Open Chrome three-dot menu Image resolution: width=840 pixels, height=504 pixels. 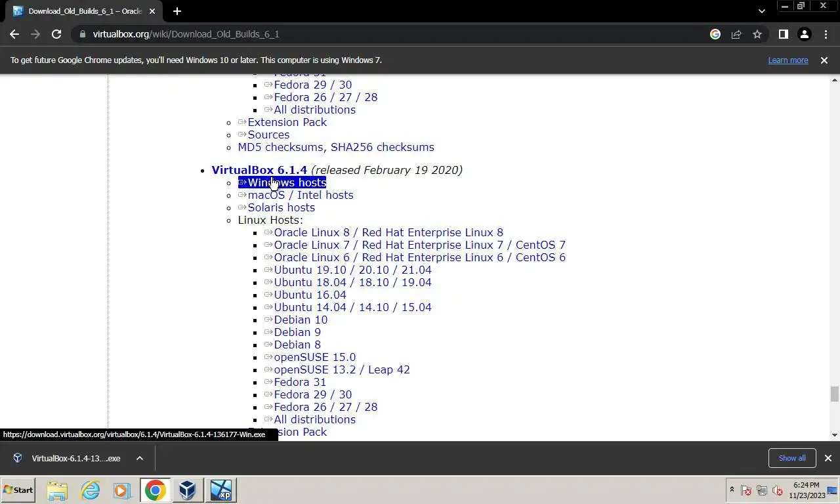tap(826, 34)
